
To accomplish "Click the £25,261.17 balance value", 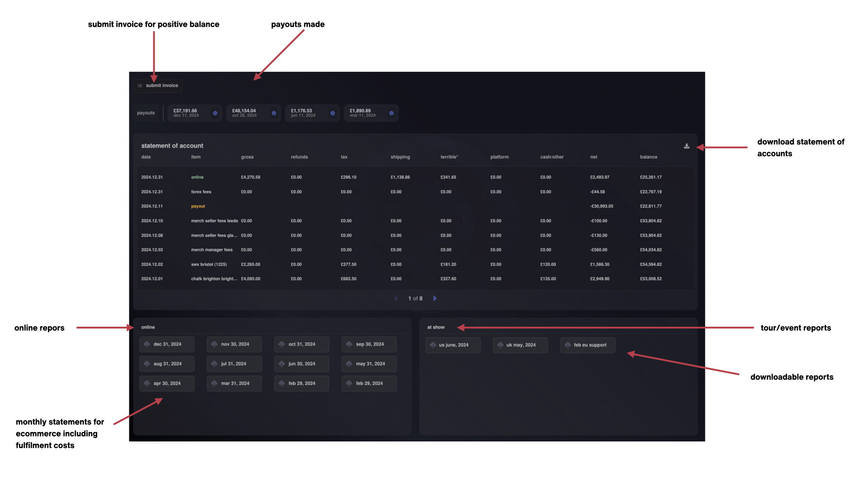I will point(651,177).
